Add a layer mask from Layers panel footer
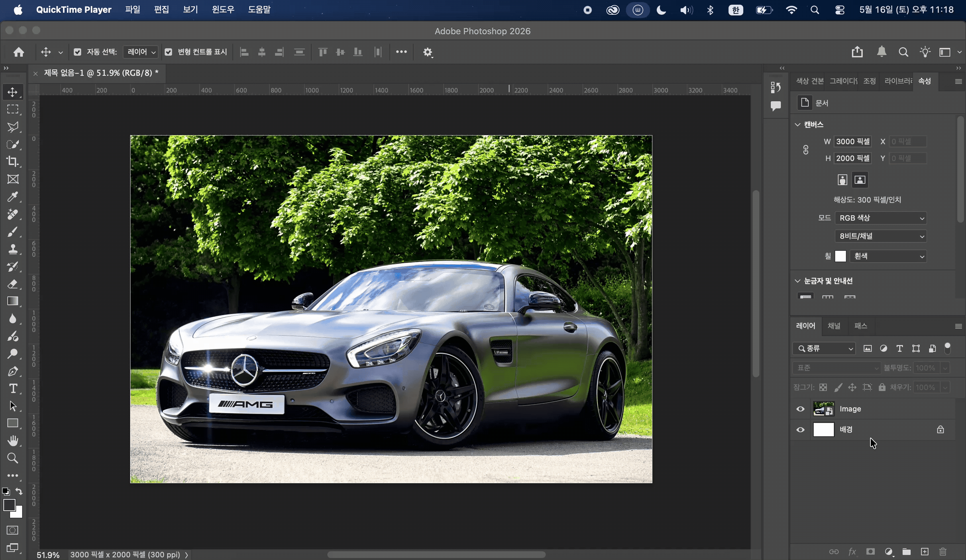 click(870, 552)
